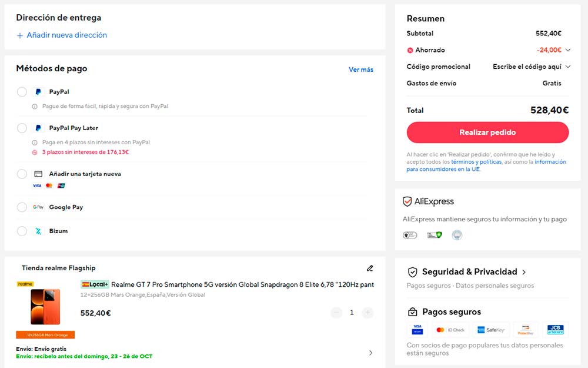Viewport: 588px width, 368px height.
Task: Click the 'Realizar pedido' button
Action: pos(487,132)
